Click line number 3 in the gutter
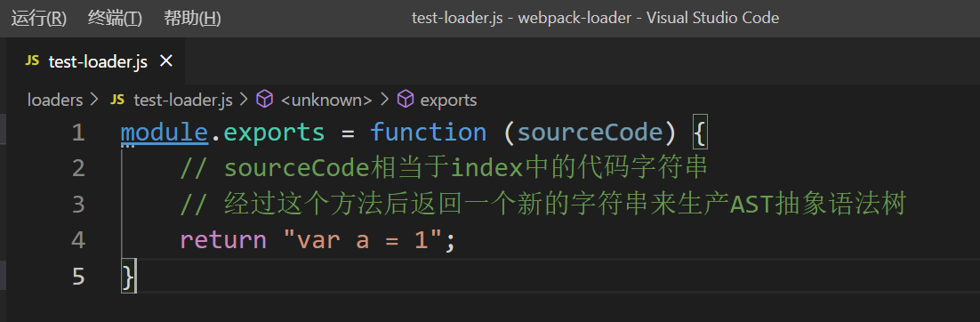 77,205
